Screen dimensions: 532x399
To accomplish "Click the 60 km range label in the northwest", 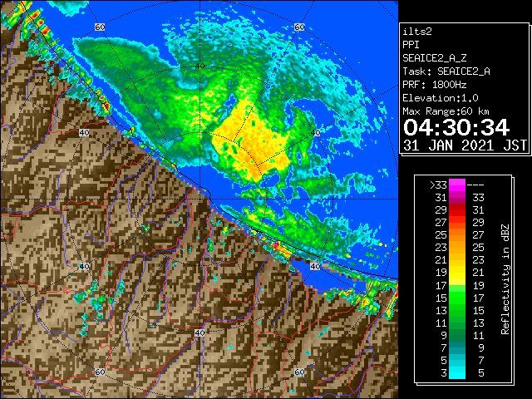I will 100,27.
